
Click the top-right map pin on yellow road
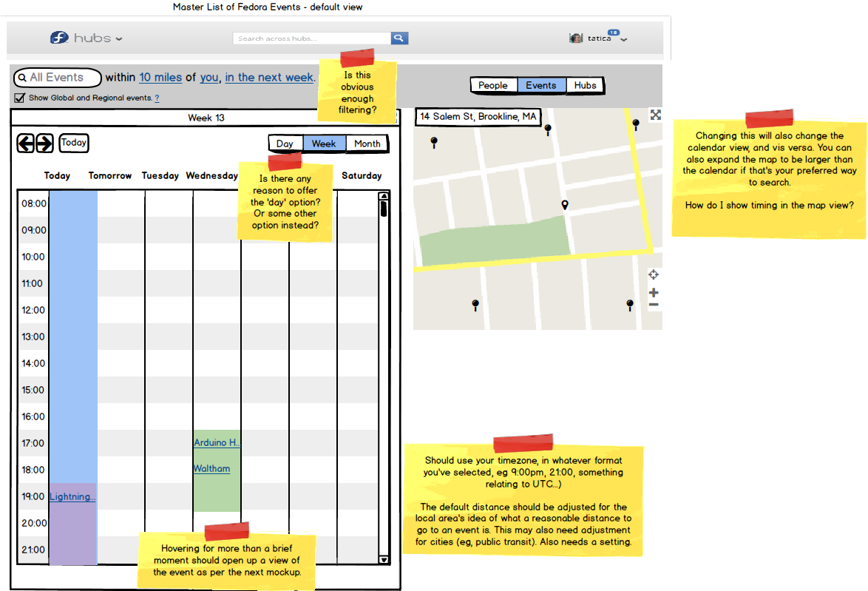(636, 125)
